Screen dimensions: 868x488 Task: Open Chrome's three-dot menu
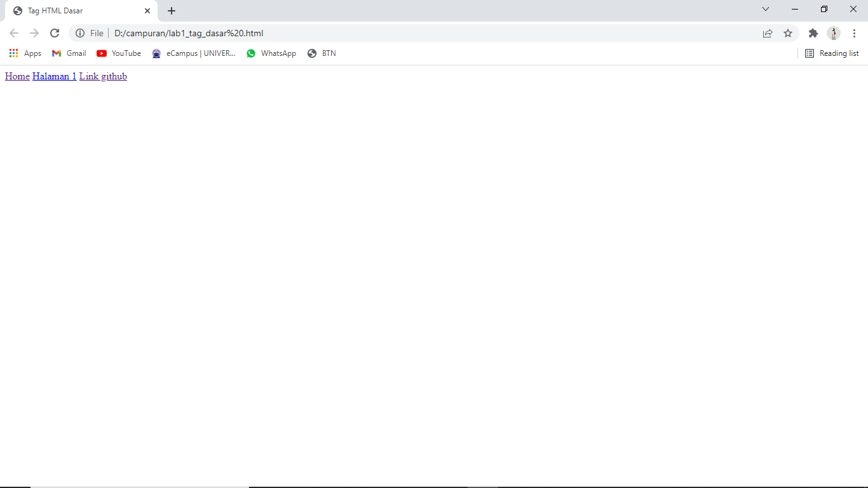(855, 33)
